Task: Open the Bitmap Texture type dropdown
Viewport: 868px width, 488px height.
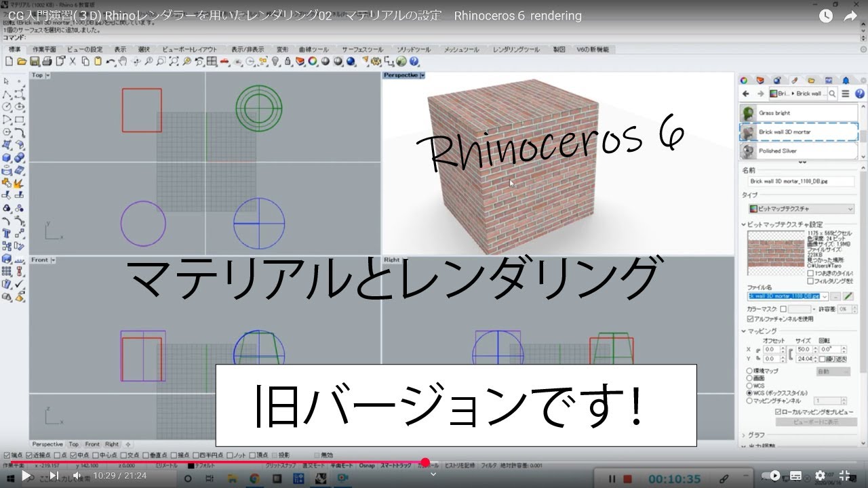Action: coord(801,209)
